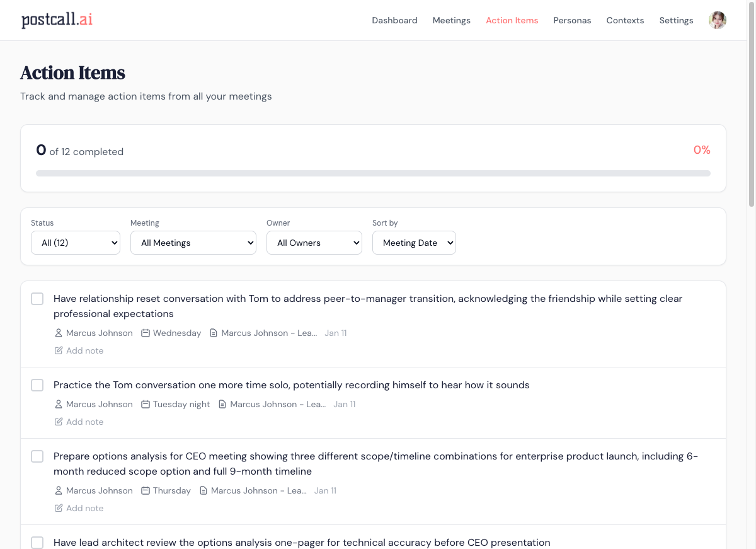Viewport: 756px width, 549px height.
Task: Check the Practice the Tom conversation item
Action: pos(37,384)
